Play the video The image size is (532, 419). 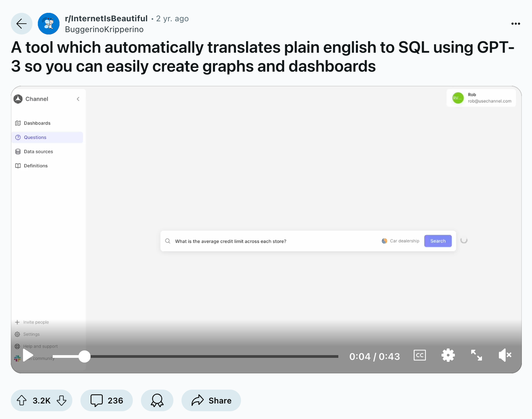(x=27, y=356)
